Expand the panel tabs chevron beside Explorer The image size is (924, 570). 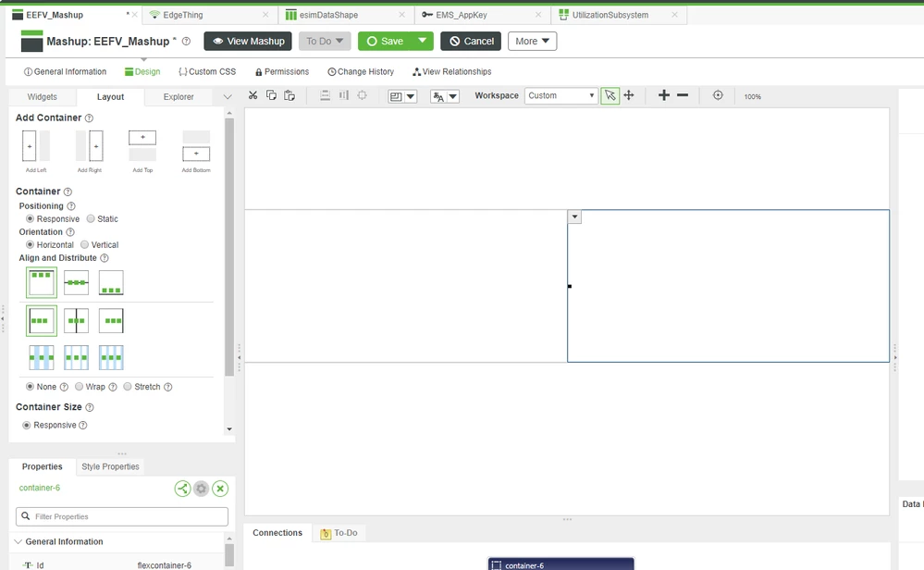tap(228, 96)
